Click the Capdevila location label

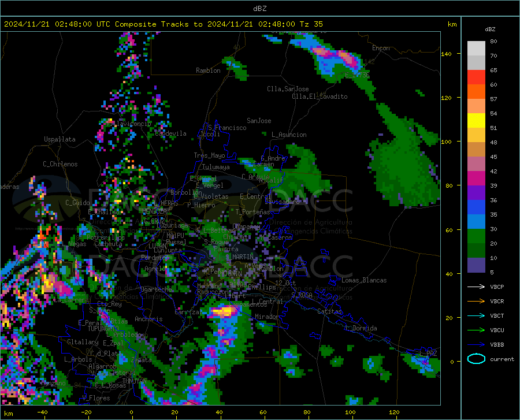170,133
